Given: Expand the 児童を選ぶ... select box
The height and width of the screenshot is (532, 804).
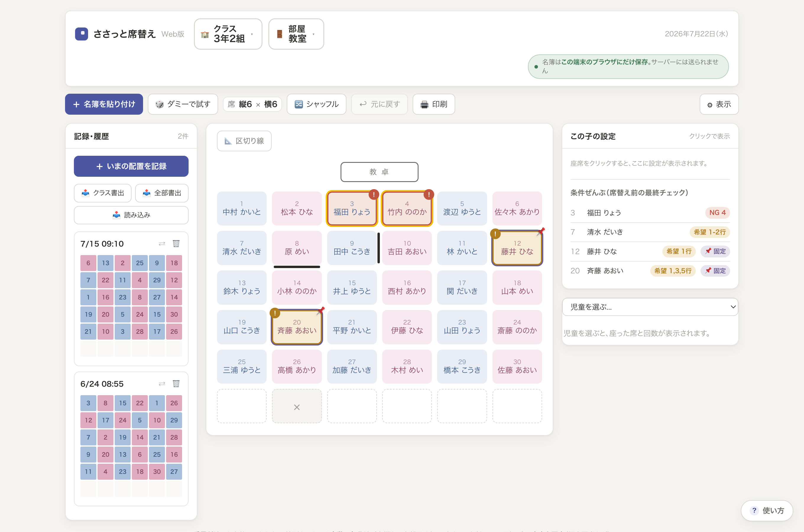Looking at the screenshot, I should tap(650, 307).
